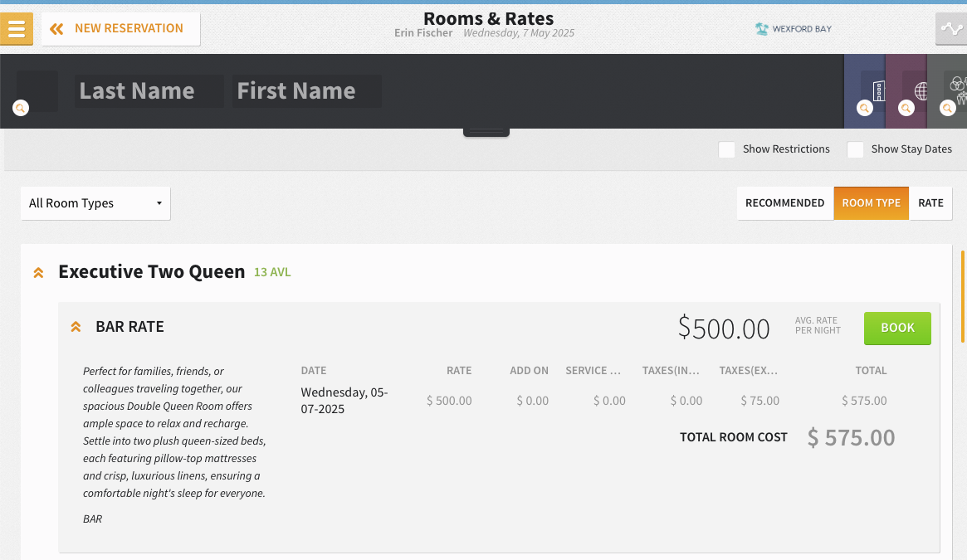Image resolution: width=967 pixels, height=560 pixels.
Task: Collapse the BAR RATE details
Action: click(76, 327)
